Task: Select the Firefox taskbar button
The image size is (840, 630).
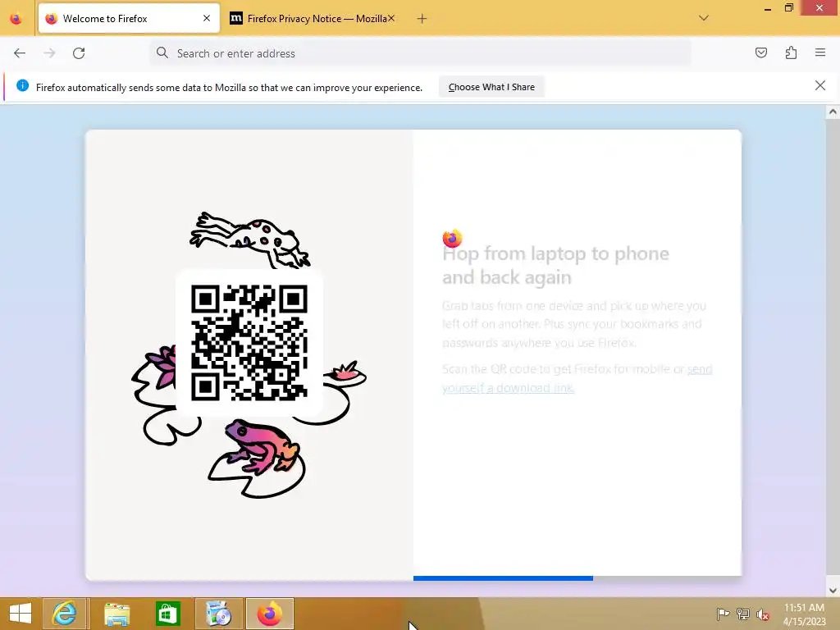Action: coord(269,614)
